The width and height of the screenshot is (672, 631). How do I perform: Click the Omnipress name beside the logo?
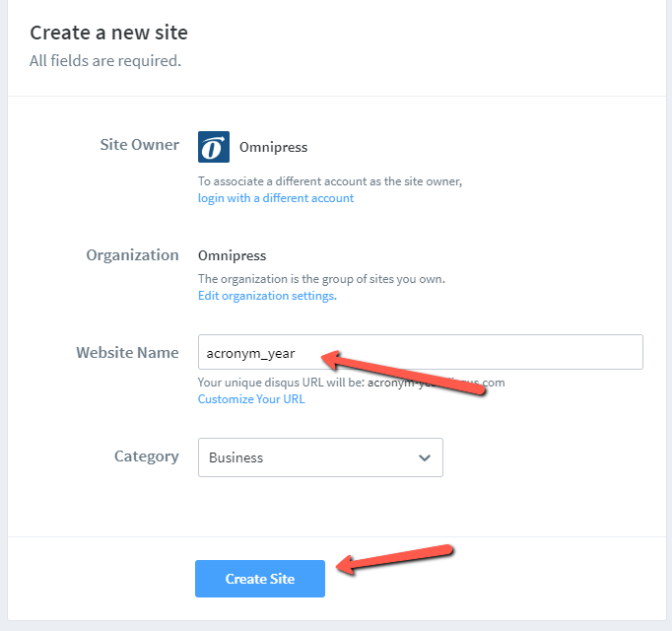point(273,147)
